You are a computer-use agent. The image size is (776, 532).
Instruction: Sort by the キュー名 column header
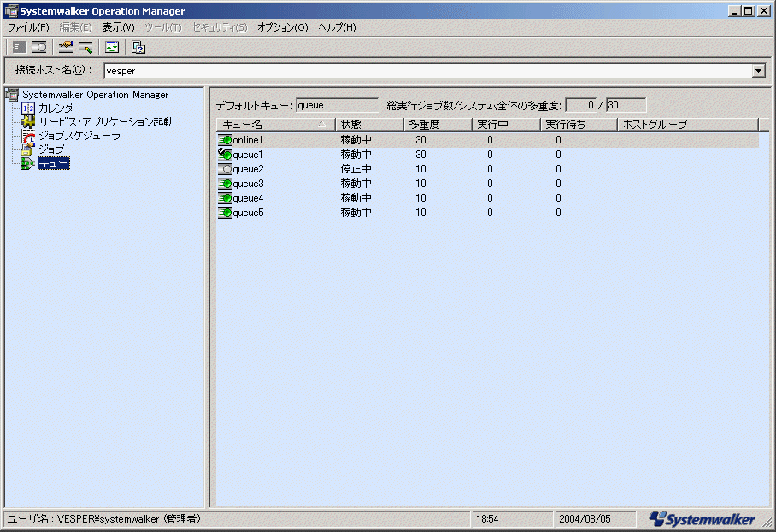point(276,125)
